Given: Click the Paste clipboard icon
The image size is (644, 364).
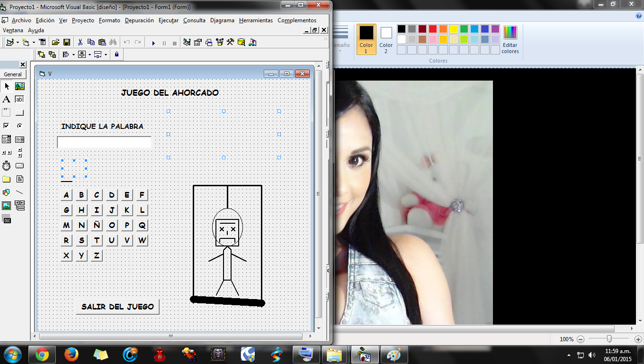Looking at the screenshot, I should point(102,43).
